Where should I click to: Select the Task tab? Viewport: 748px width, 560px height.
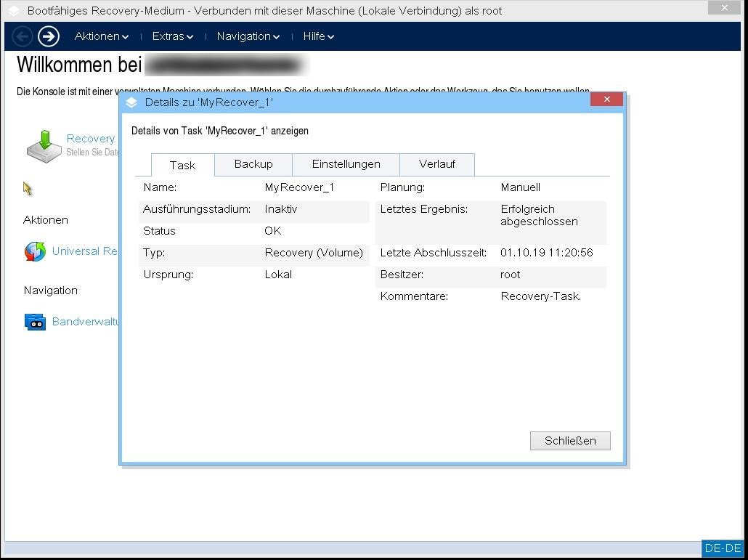182,165
